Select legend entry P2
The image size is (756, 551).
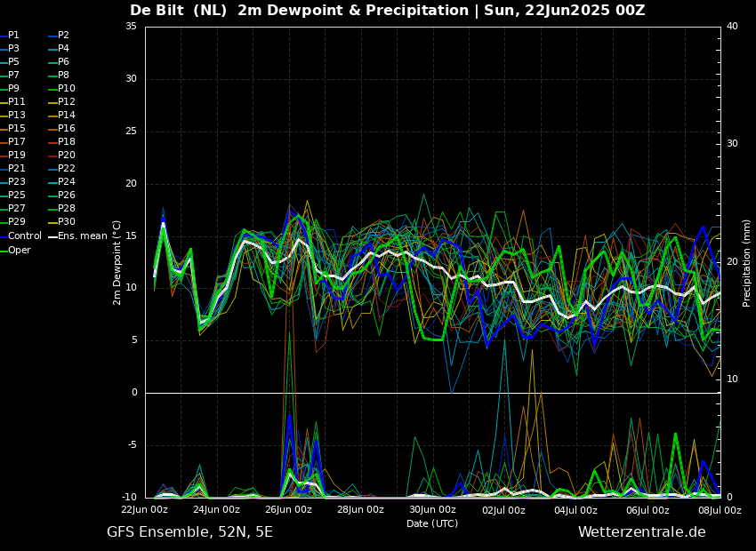(x=59, y=36)
